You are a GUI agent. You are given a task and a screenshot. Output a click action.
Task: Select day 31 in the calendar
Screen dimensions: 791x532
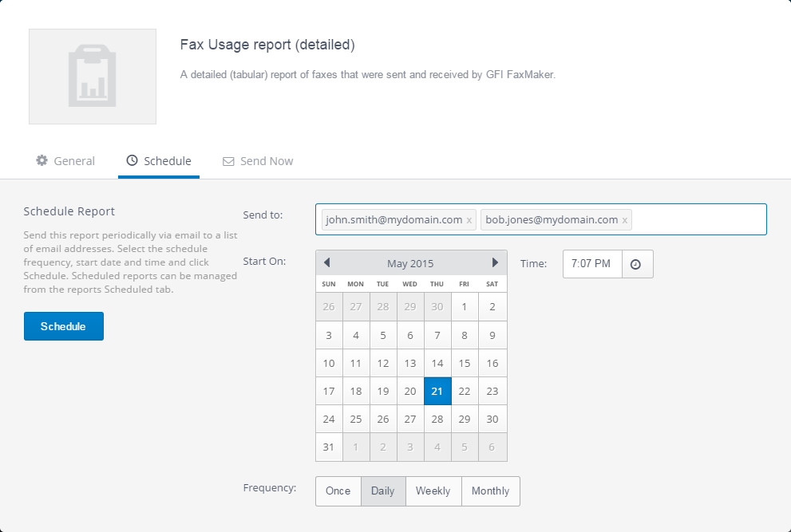329,447
